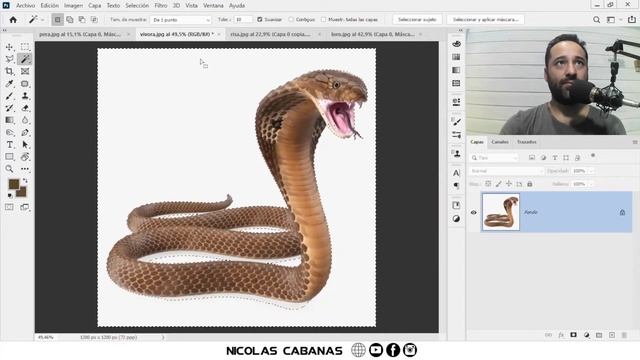Select the Frame tool
This screenshot has height=360, width=640.
click(x=25, y=71)
